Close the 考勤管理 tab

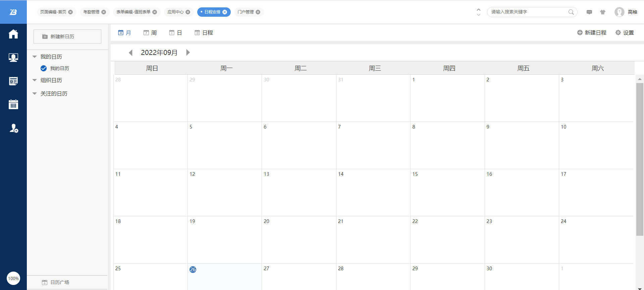point(104,12)
